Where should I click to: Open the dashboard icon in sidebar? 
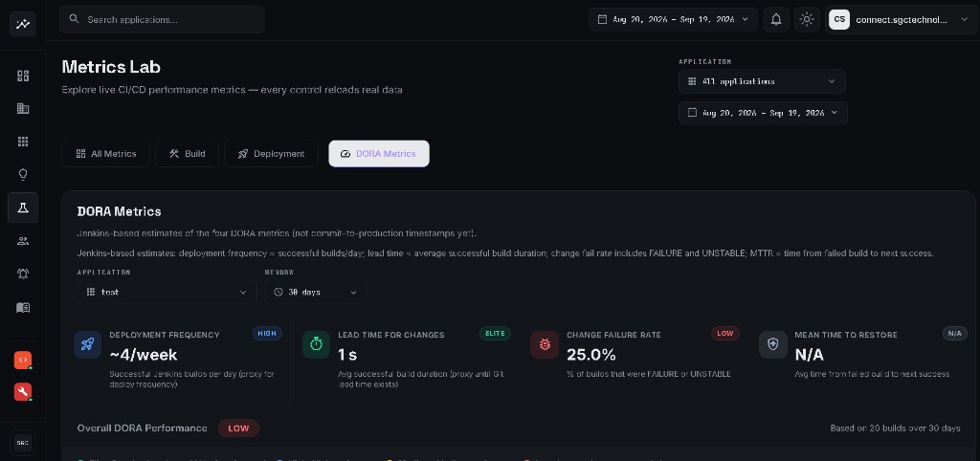23,77
